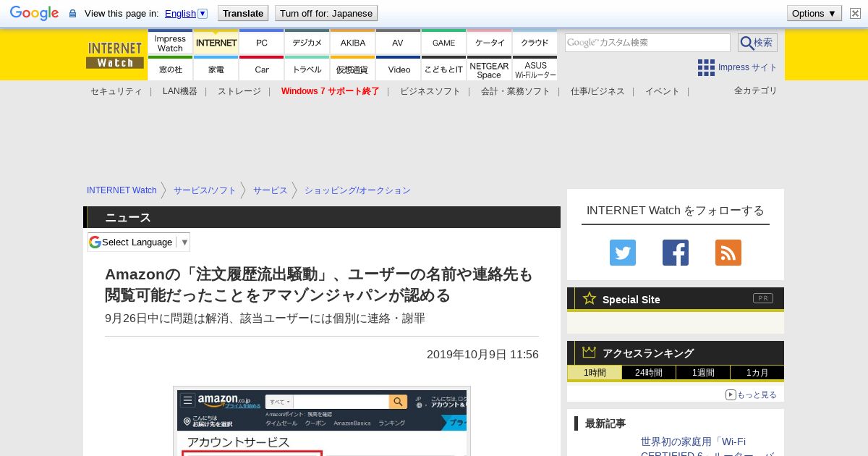The image size is (868, 456).
Task: Select the 1カ月 ranking tab
Action: point(757,373)
